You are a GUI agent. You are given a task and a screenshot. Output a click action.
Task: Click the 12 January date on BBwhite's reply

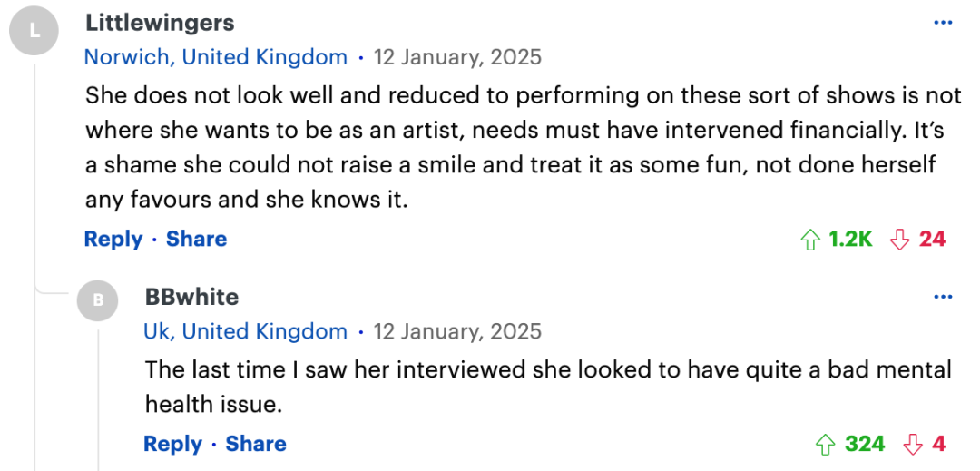click(457, 331)
